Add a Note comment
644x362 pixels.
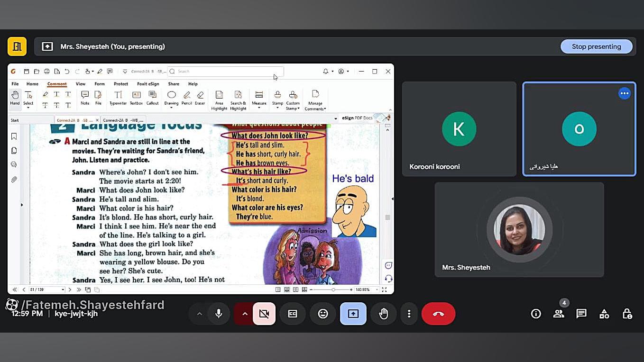[x=85, y=98]
